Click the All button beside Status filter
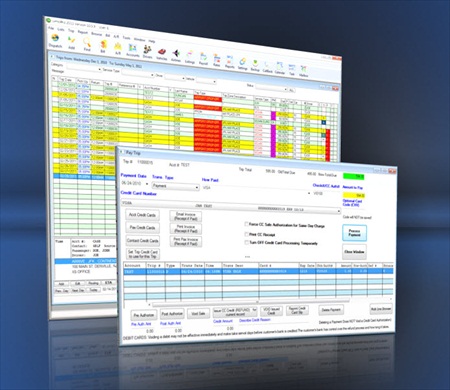This screenshot has height=390, width=450. (291, 90)
